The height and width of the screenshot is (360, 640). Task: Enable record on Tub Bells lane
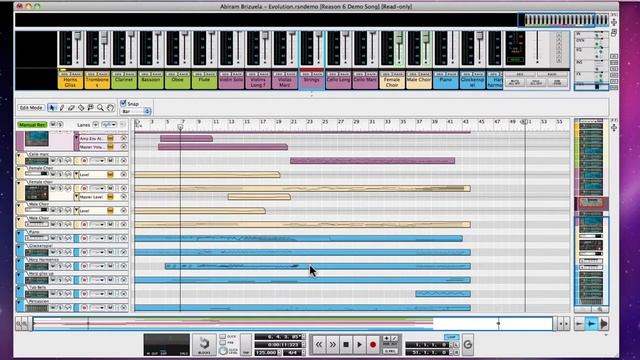coord(84,293)
